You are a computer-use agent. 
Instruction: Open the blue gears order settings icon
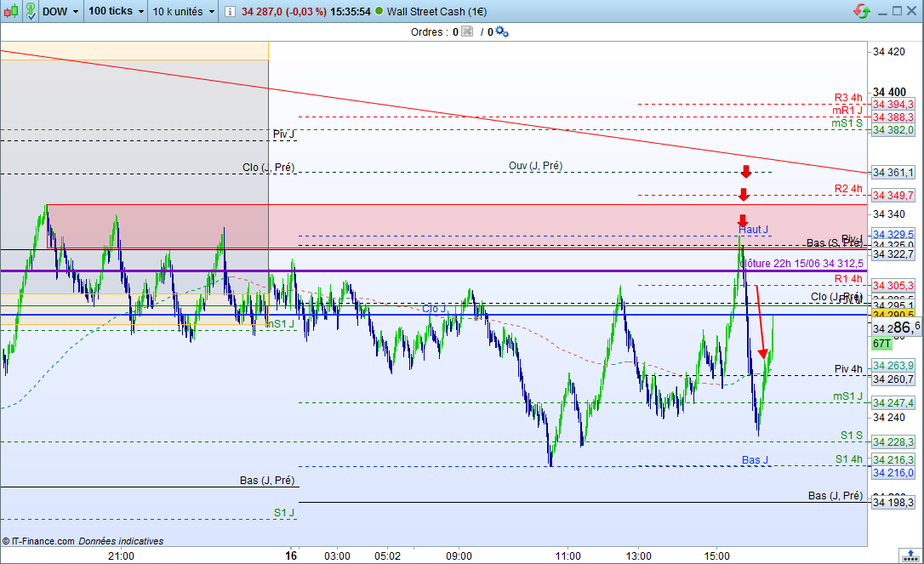click(502, 31)
